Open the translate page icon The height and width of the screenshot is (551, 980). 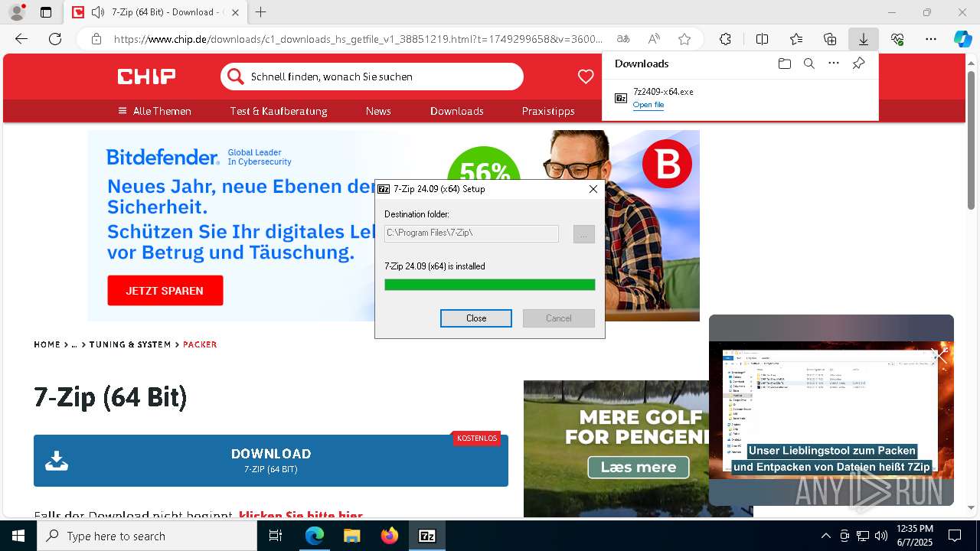[623, 39]
